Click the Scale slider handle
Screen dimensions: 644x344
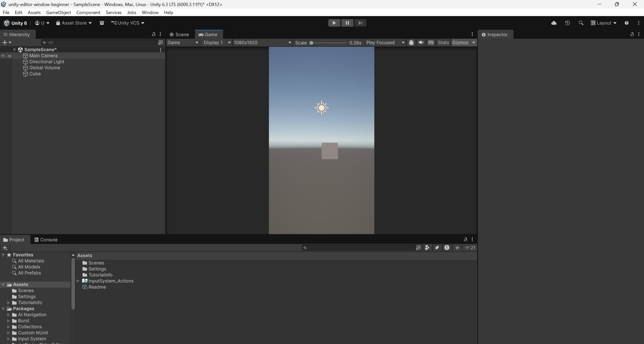click(311, 43)
